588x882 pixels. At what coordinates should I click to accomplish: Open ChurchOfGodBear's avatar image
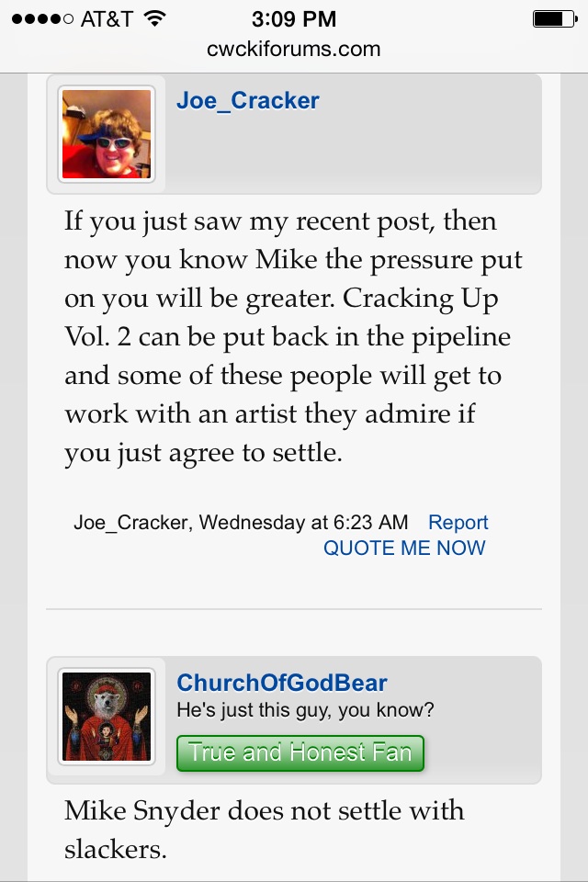coord(107,716)
